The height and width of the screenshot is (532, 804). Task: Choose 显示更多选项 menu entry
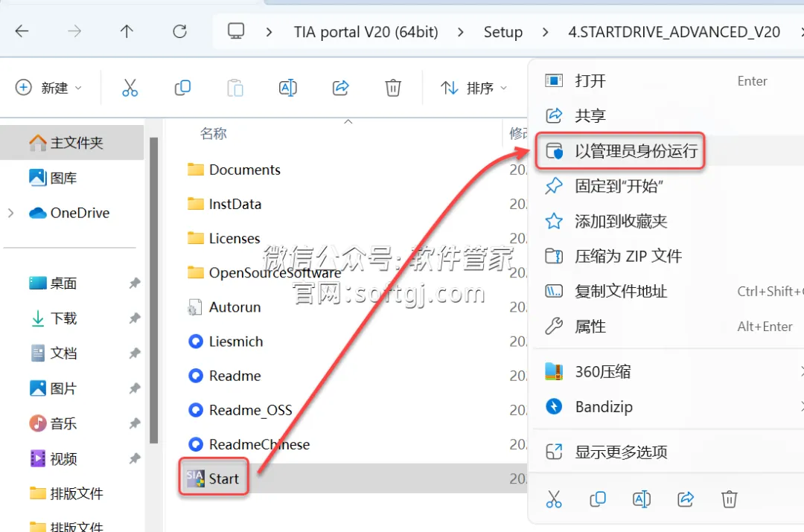click(x=666, y=452)
